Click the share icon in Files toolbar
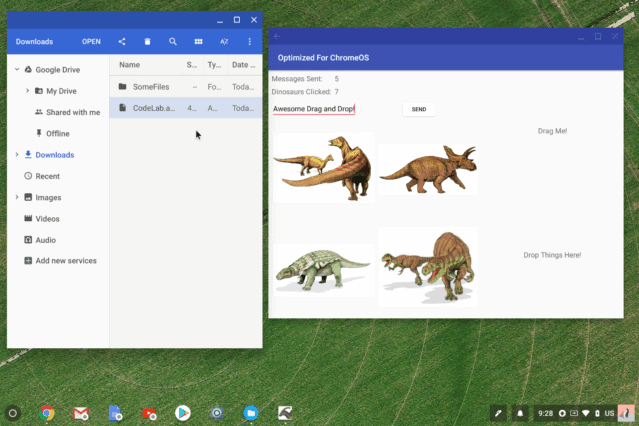639x426 pixels. coord(122,42)
